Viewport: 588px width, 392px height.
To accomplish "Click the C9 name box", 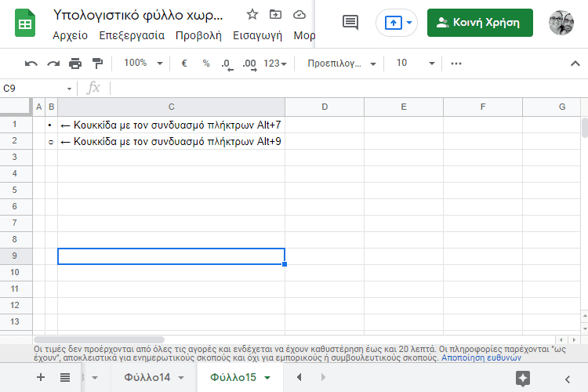I will pos(34,89).
